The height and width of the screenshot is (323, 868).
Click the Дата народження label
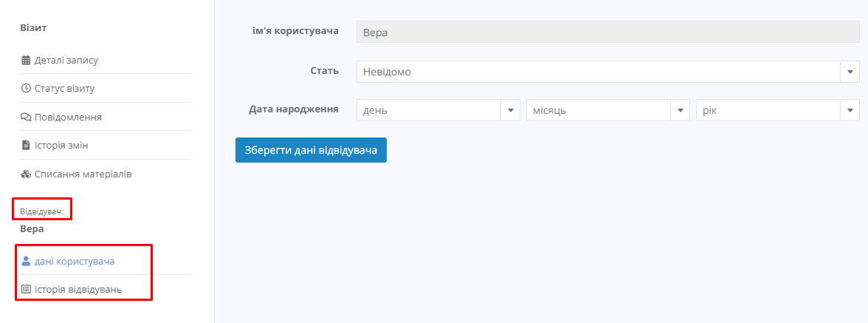pyautogui.click(x=294, y=109)
